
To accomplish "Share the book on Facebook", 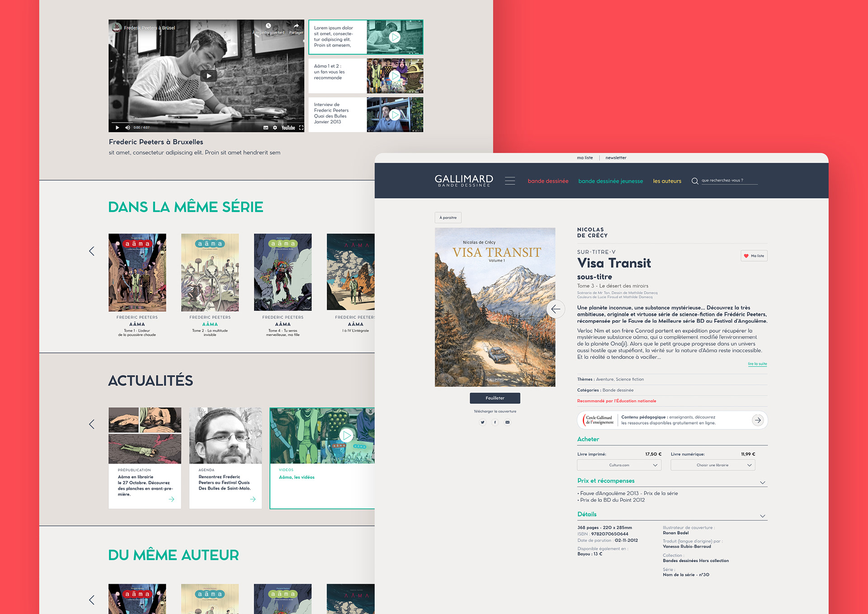I will pos(495,422).
